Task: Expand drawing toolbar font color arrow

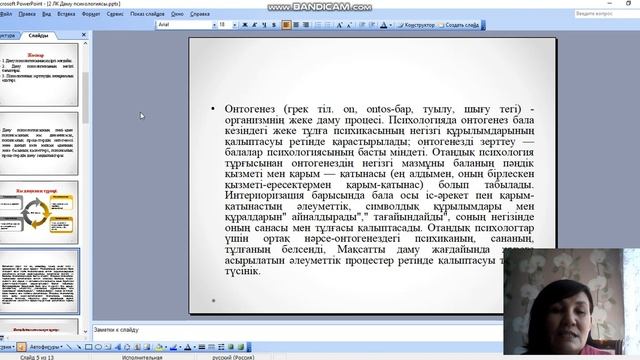Action: (194, 347)
